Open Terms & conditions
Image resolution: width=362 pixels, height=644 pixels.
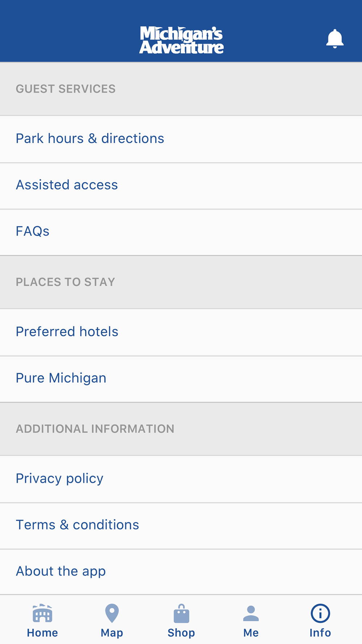tap(77, 525)
